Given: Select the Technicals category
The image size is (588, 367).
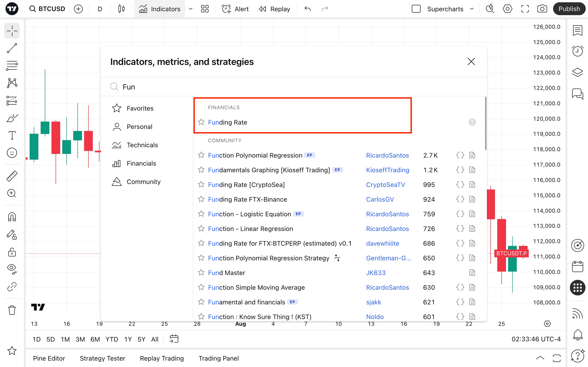Looking at the screenshot, I should pos(142,145).
